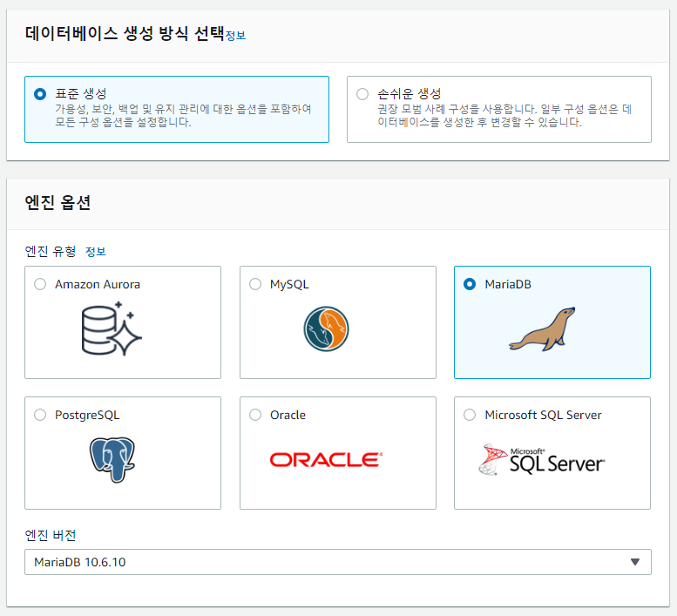Click the 손쉬운 생성 description text
Viewport: 677px width, 616px height.
click(x=504, y=115)
